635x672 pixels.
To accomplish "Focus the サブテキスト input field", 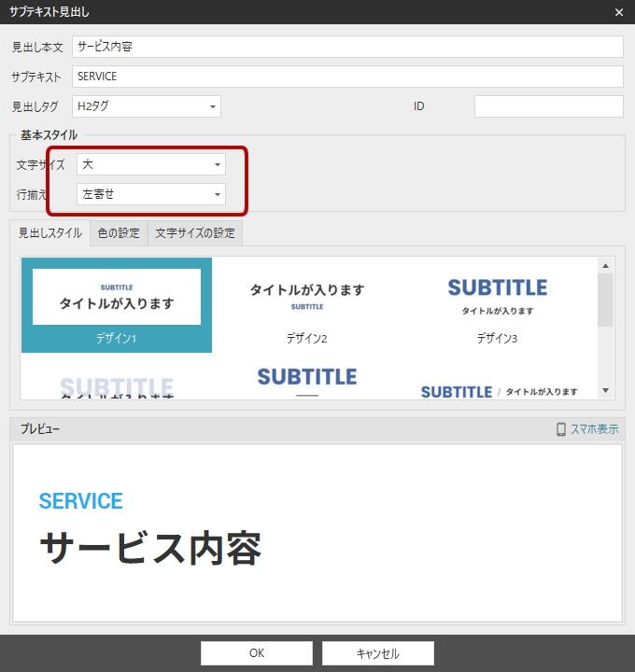I will coord(346,77).
